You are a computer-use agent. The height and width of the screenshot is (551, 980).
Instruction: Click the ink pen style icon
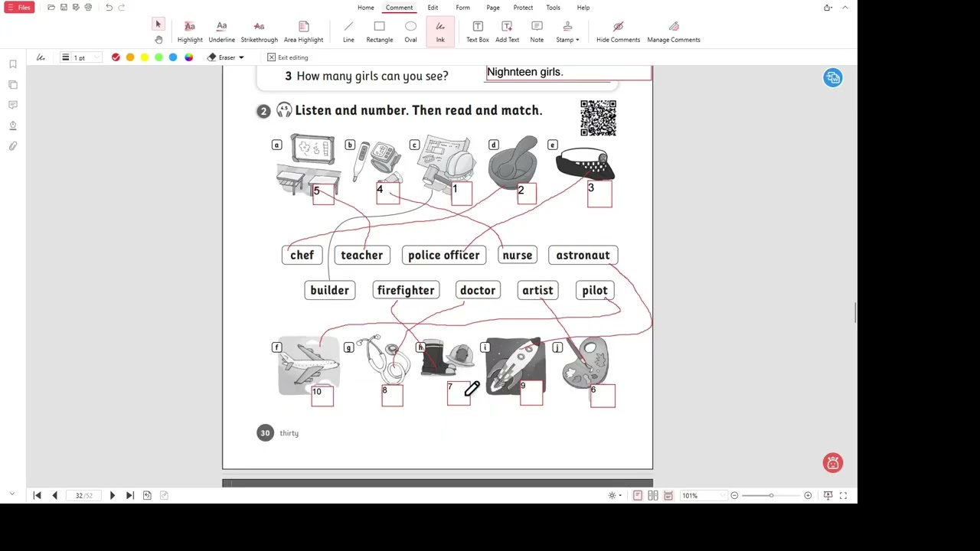click(x=41, y=57)
